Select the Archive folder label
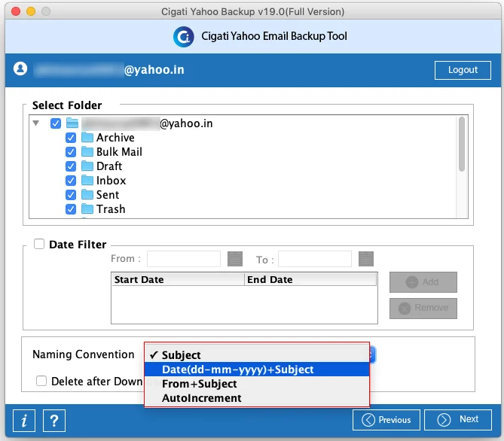The width and height of the screenshot is (504, 441). [x=115, y=138]
